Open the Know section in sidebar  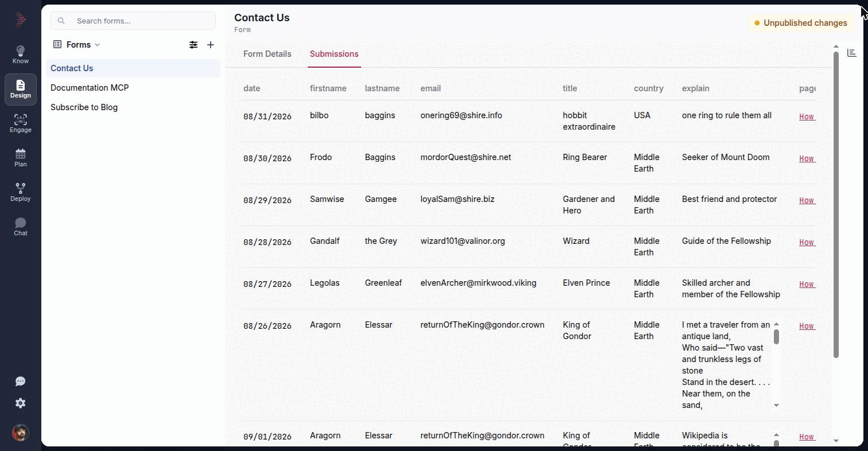point(21,55)
